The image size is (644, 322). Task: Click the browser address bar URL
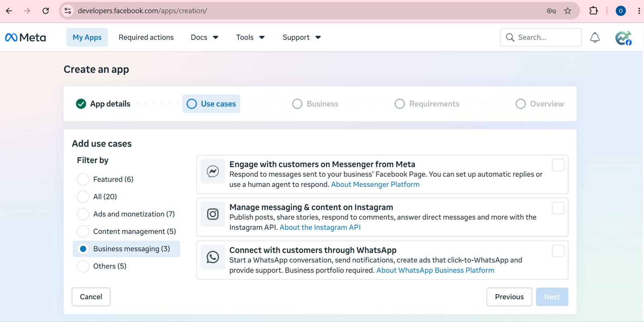(142, 11)
